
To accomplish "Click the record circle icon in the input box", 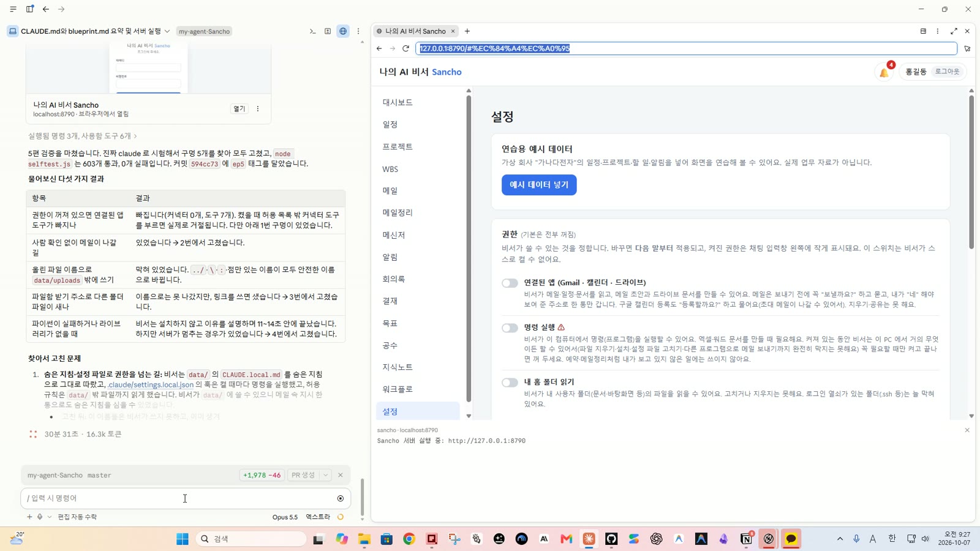I will (x=341, y=498).
